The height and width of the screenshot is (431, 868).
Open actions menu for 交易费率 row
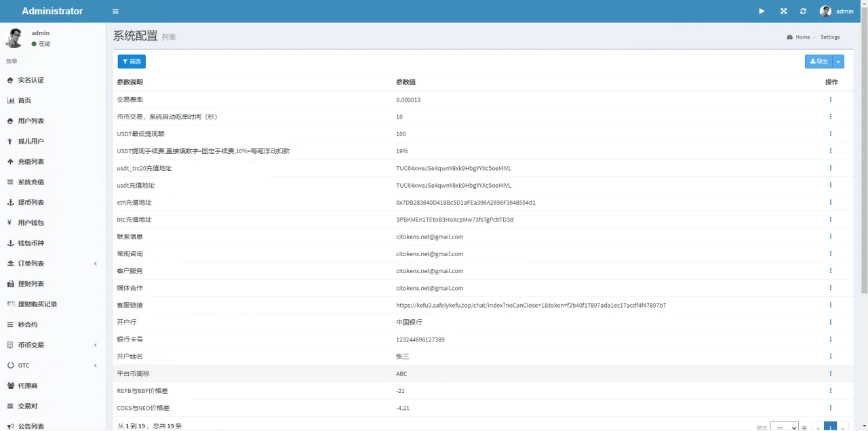coord(830,100)
